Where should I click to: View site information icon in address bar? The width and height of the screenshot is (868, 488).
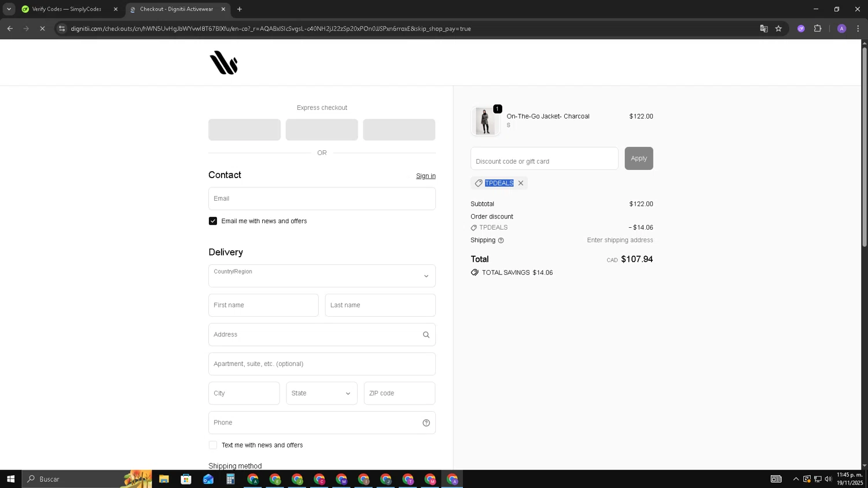62,28
